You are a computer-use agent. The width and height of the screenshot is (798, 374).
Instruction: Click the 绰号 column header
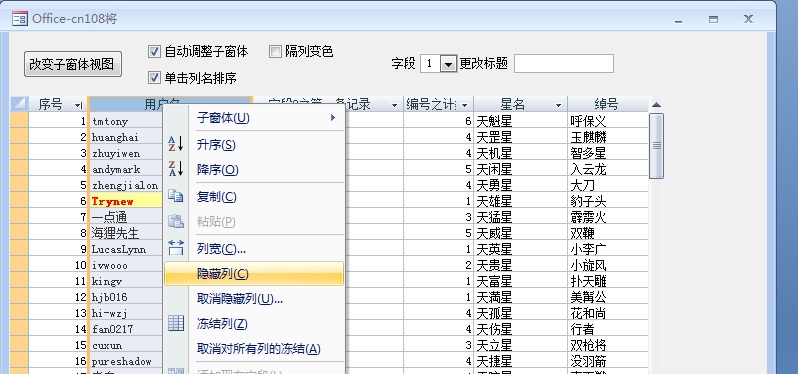click(608, 104)
